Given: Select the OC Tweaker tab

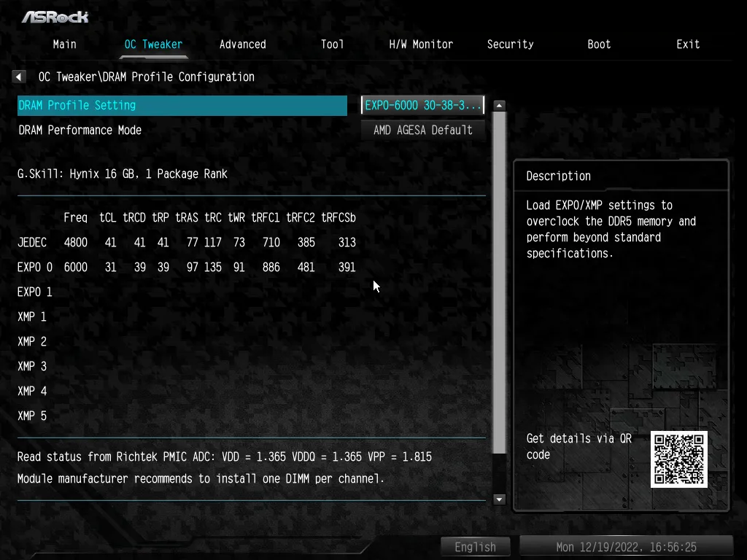Looking at the screenshot, I should pyautogui.click(x=153, y=44).
